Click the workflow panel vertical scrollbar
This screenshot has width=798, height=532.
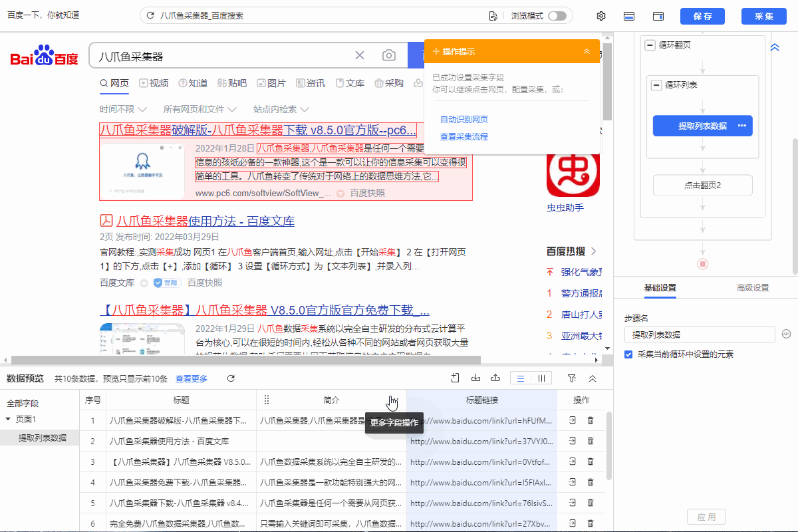point(795,205)
